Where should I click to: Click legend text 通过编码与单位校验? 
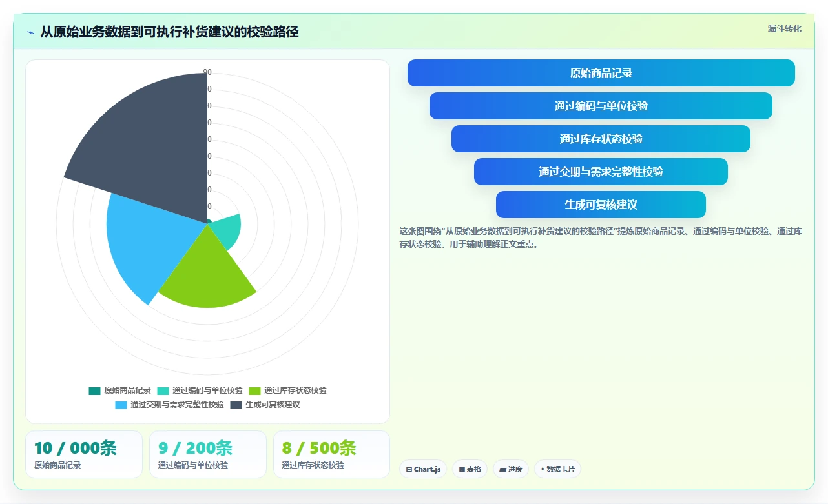(207, 390)
